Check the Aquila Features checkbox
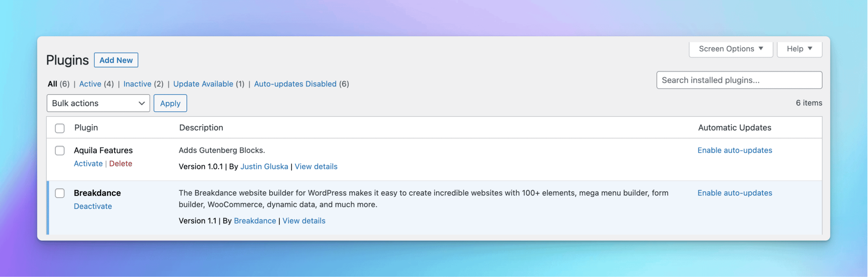Image resolution: width=868 pixels, height=277 pixels. pos(60,151)
